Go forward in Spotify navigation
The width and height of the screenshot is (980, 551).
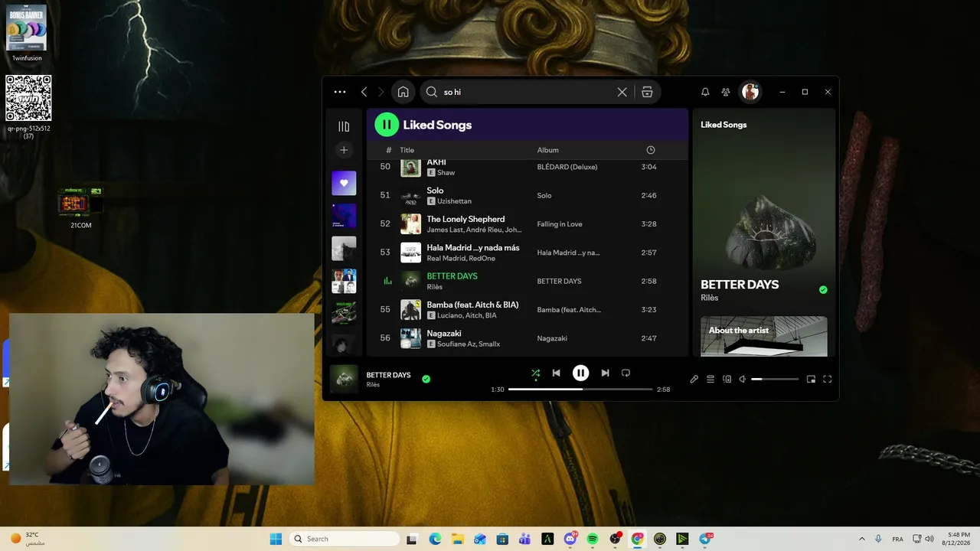381,92
